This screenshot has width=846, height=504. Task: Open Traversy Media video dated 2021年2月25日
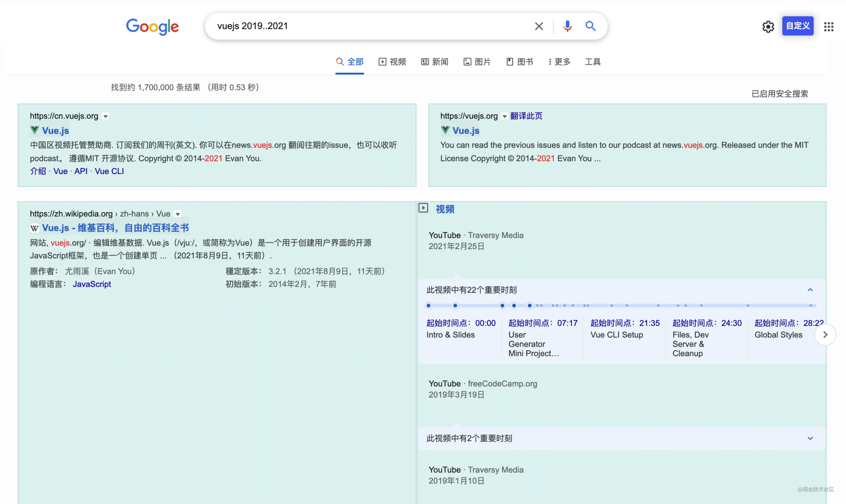click(476, 241)
